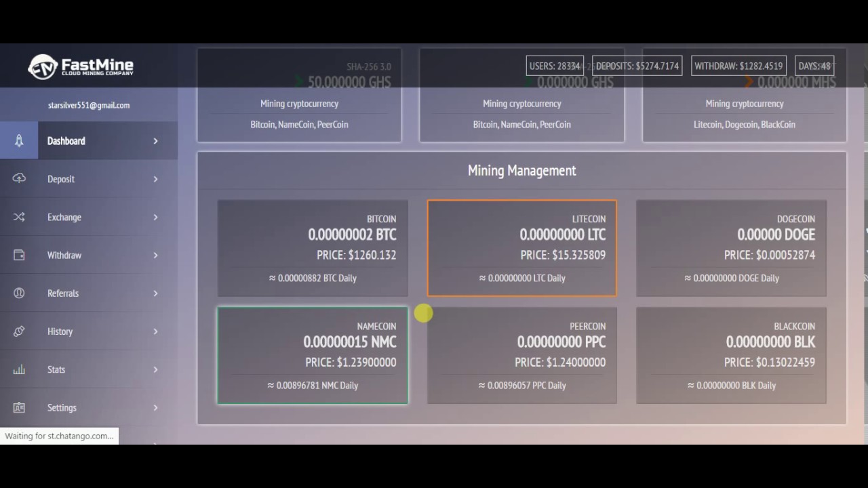This screenshot has height=488, width=868.
Task: Open the History section
Action: click(89, 331)
